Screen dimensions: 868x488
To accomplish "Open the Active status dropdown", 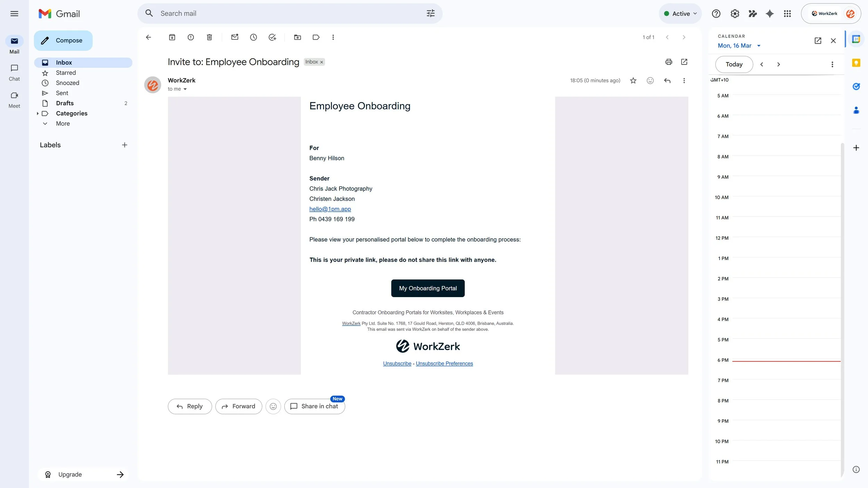I will (680, 14).
